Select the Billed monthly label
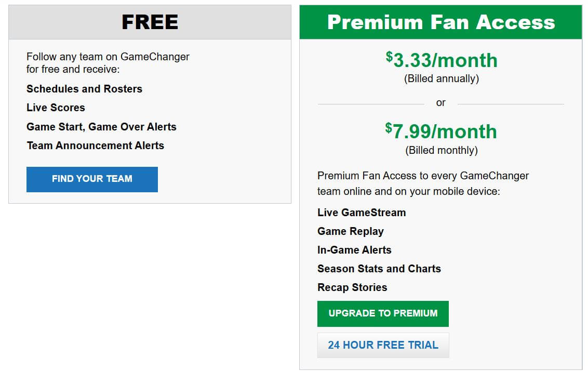Image resolution: width=588 pixels, height=383 pixels. [440, 150]
